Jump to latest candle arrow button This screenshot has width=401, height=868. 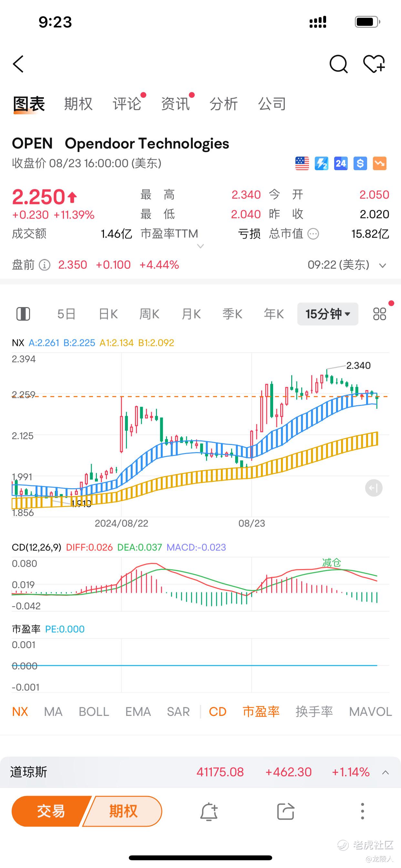[x=374, y=488]
